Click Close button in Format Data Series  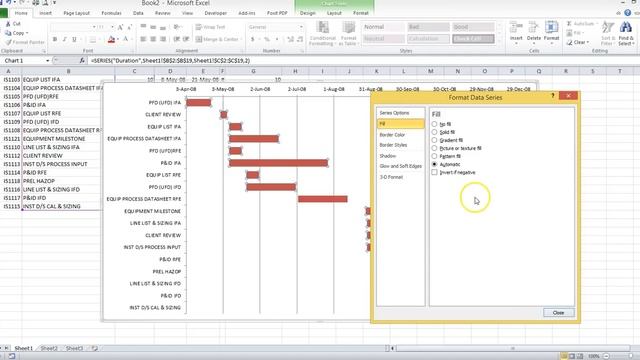(x=558, y=313)
